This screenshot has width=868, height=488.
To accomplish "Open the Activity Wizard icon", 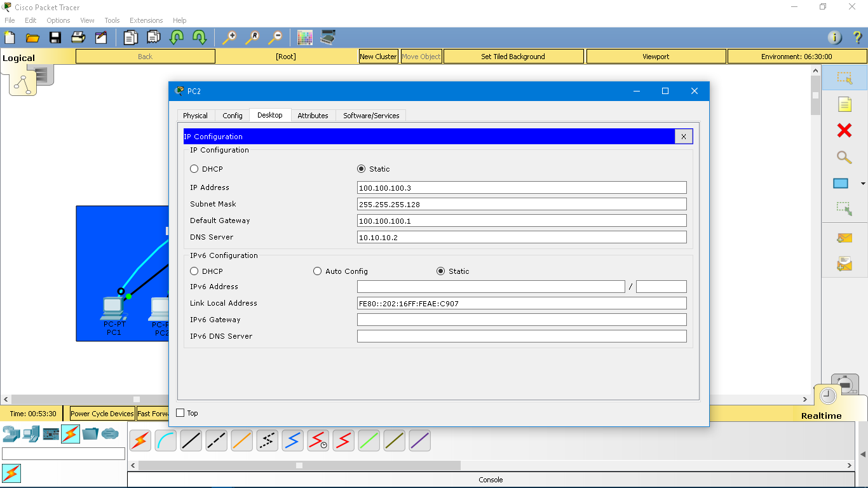I will point(101,37).
